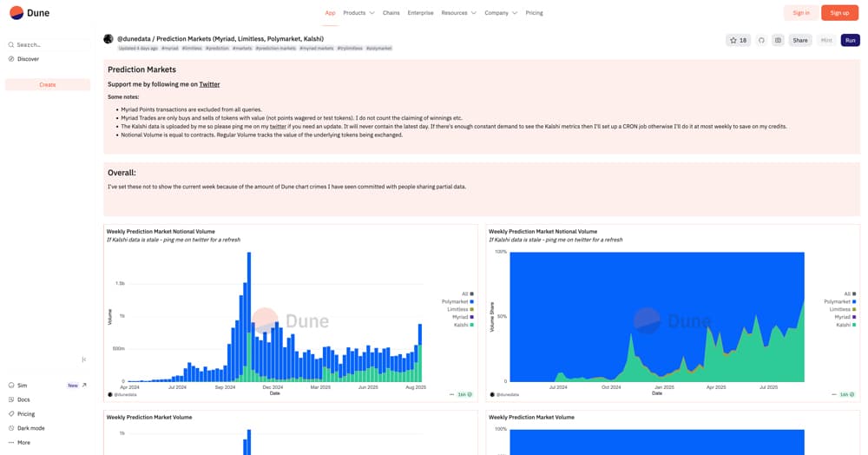Click the #trylimitless tag

pos(350,48)
